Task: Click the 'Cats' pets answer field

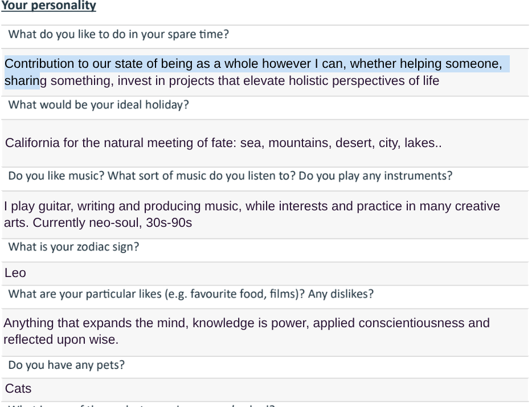Action: click(18, 389)
